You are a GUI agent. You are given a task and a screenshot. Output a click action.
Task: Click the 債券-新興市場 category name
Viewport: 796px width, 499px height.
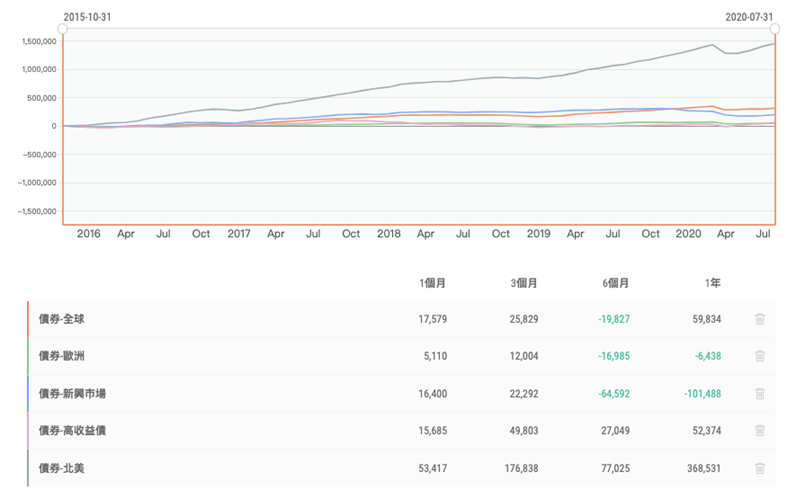[72, 393]
